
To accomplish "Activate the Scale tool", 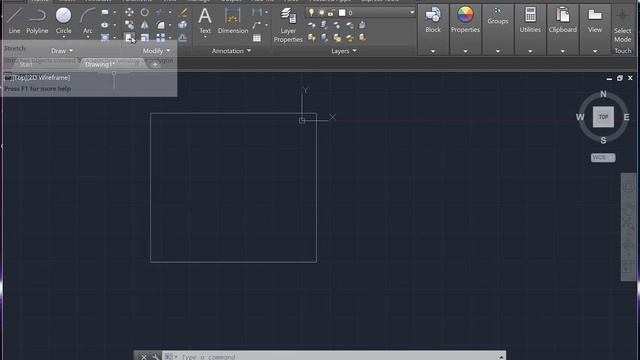I will (144, 38).
